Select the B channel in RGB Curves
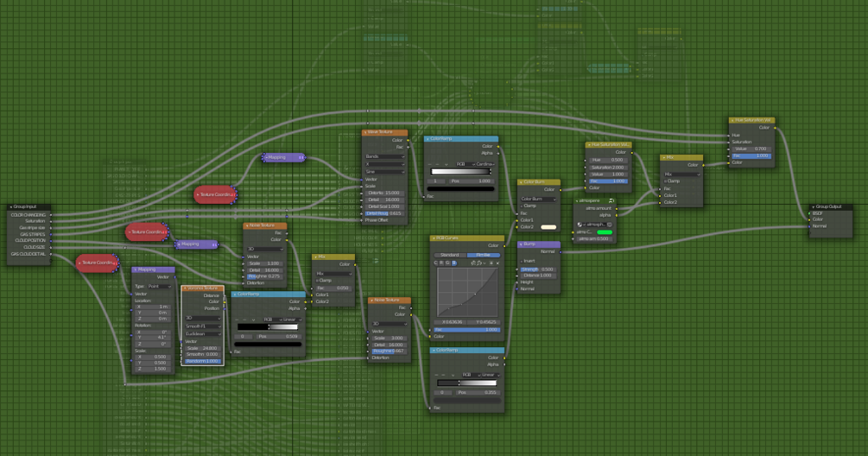The image size is (868, 456). pyautogui.click(x=454, y=263)
